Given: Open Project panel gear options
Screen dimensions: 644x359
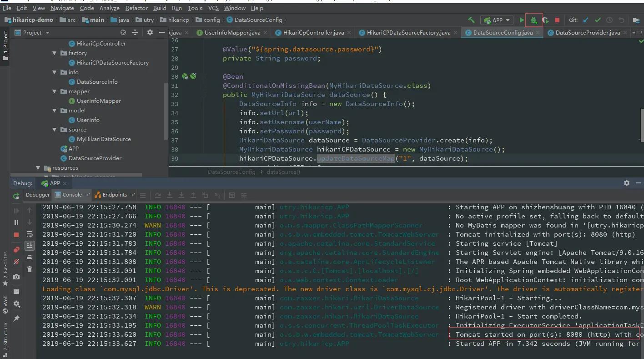Looking at the screenshot, I should click(x=150, y=32).
